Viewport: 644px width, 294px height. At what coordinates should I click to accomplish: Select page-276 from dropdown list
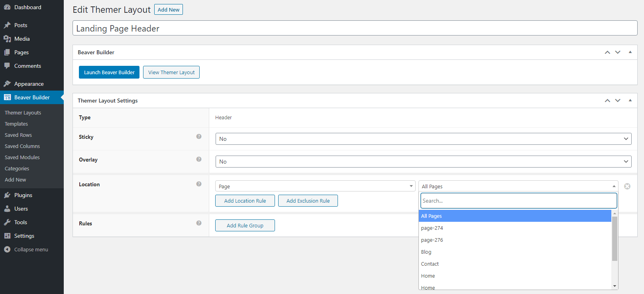pyautogui.click(x=515, y=240)
